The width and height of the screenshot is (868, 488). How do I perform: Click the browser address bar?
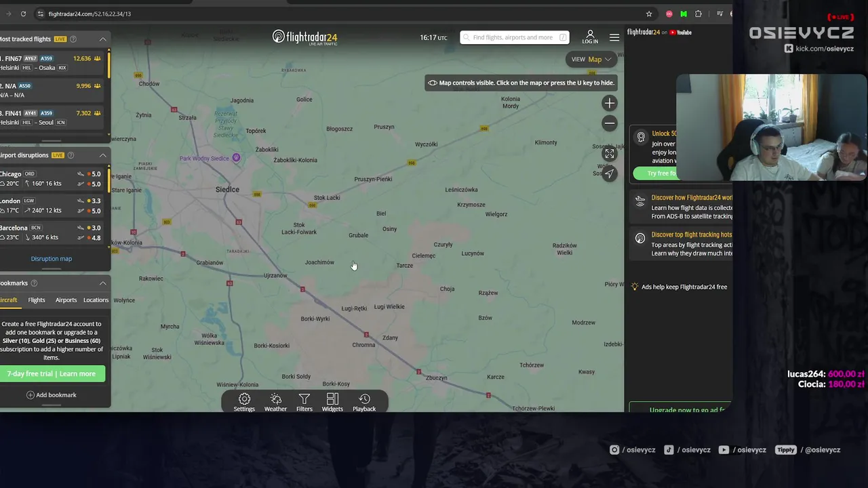tap(339, 14)
